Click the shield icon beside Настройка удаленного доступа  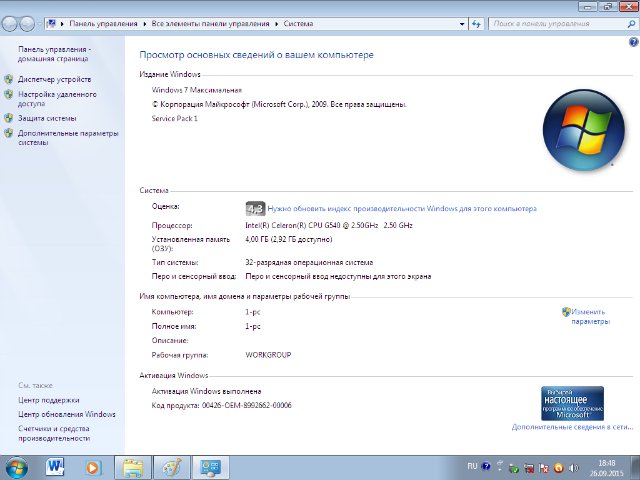tap(9, 94)
